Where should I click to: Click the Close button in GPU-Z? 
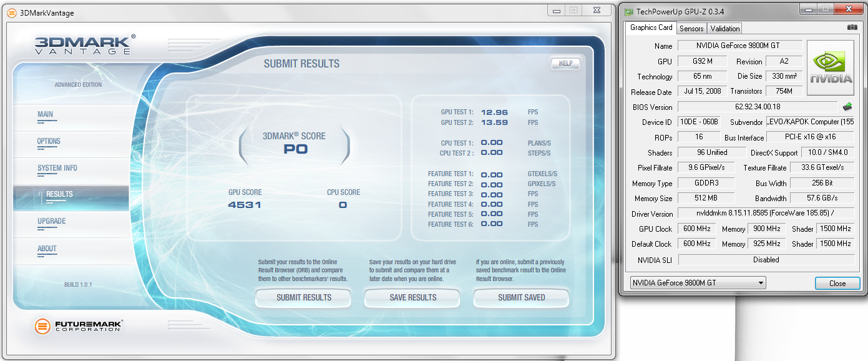point(837,284)
